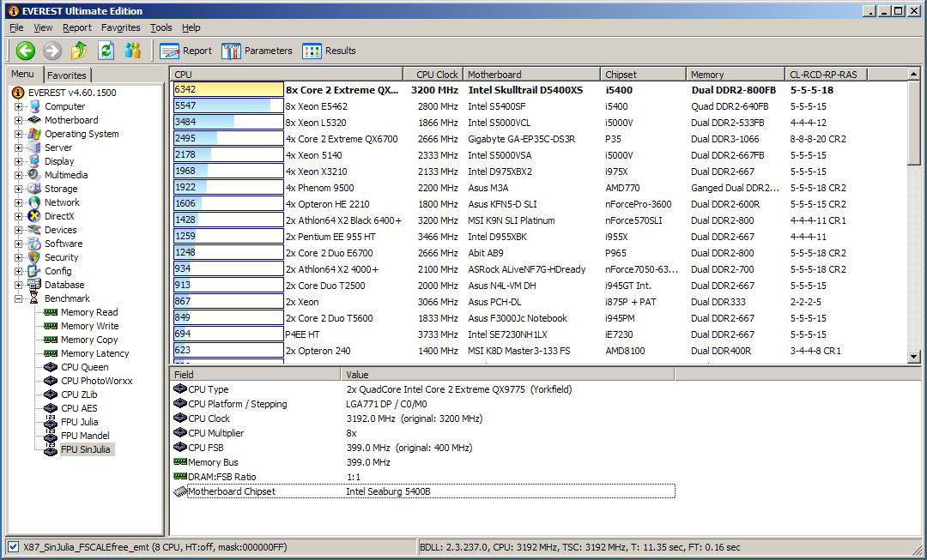Open benchmark Parameters
Viewport: 927px width, 560px height.
point(257,51)
